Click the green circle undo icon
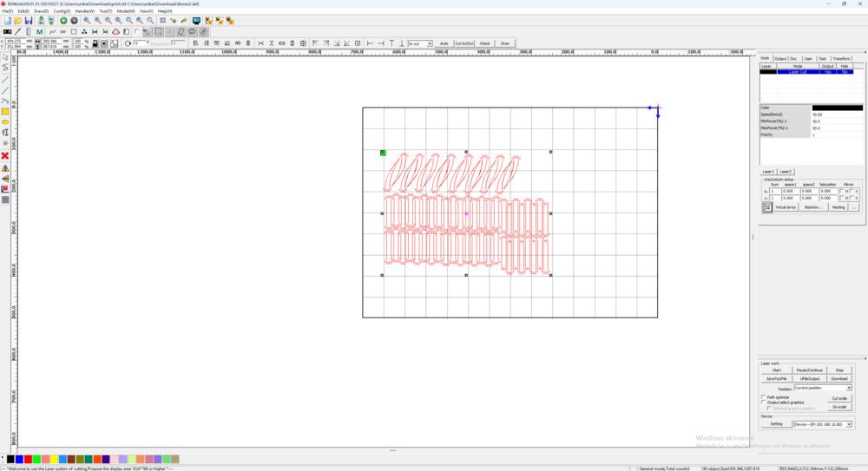This screenshot has width=868, height=471. pyautogui.click(x=63, y=21)
